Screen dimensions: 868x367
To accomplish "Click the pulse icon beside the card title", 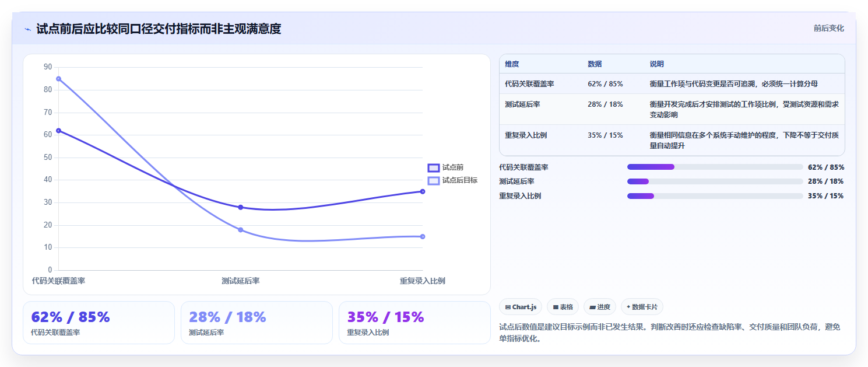I will pos(27,29).
